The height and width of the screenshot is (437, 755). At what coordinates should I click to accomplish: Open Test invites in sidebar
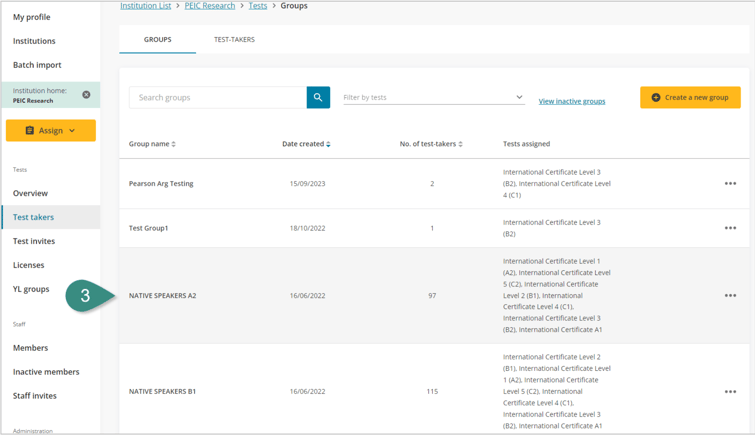pyautogui.click(x=34, y=241)
